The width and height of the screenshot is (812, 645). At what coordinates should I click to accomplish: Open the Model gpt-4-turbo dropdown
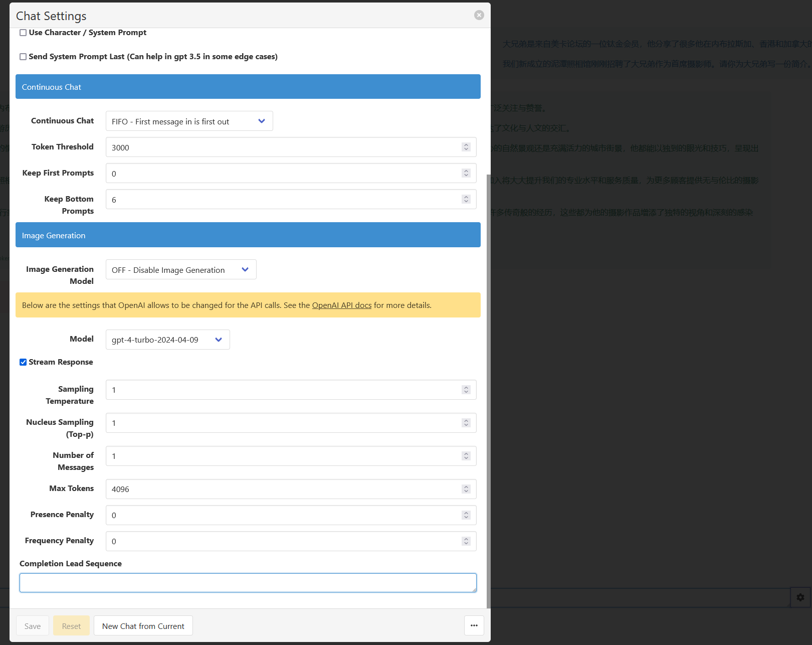coord(167,340)
